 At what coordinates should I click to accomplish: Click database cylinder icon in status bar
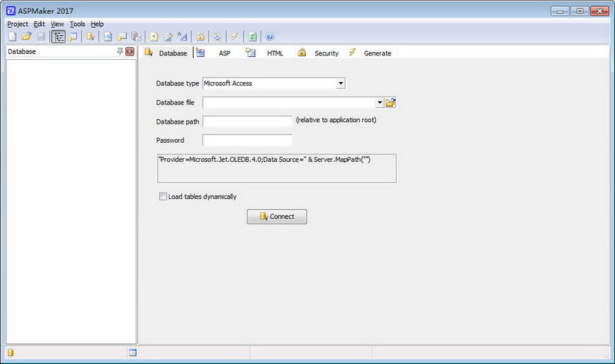tap(11, 352)
